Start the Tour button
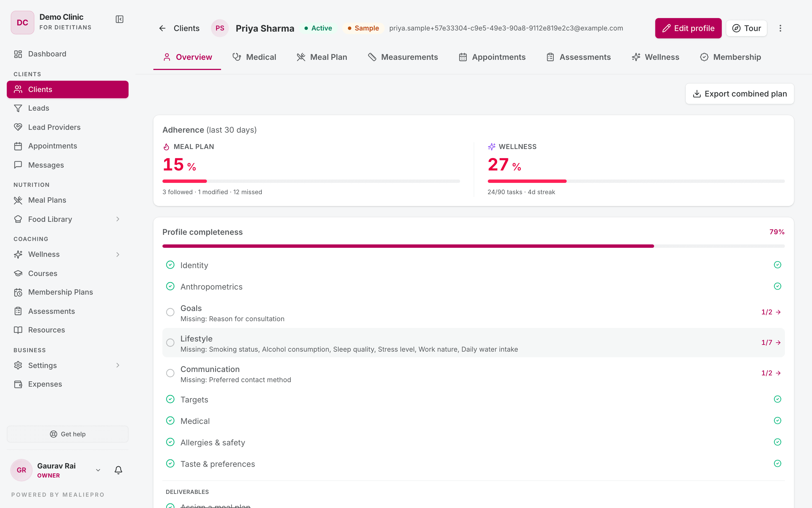Viewport: 812px width, 508px height. (x=746, y=28)
